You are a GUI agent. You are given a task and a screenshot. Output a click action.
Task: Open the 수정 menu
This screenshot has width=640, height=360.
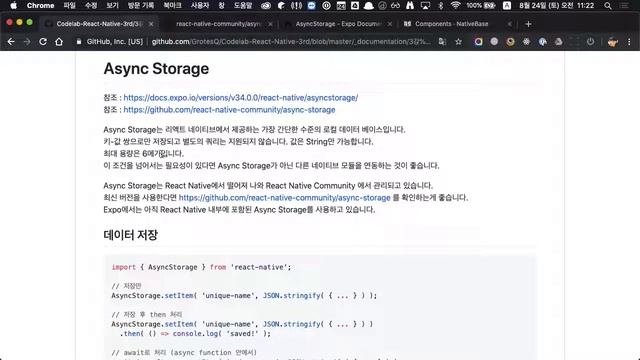coord(91,6)
